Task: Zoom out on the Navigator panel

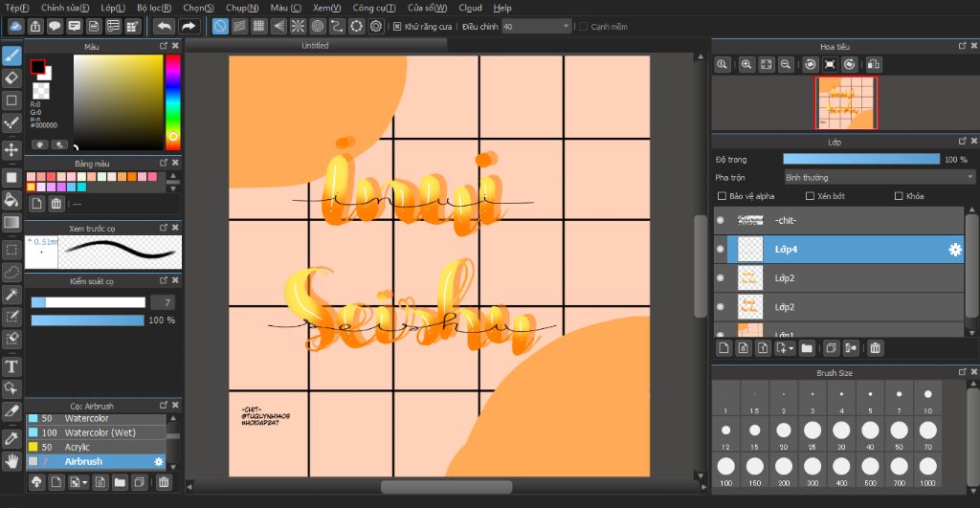Action: [786, 64]
